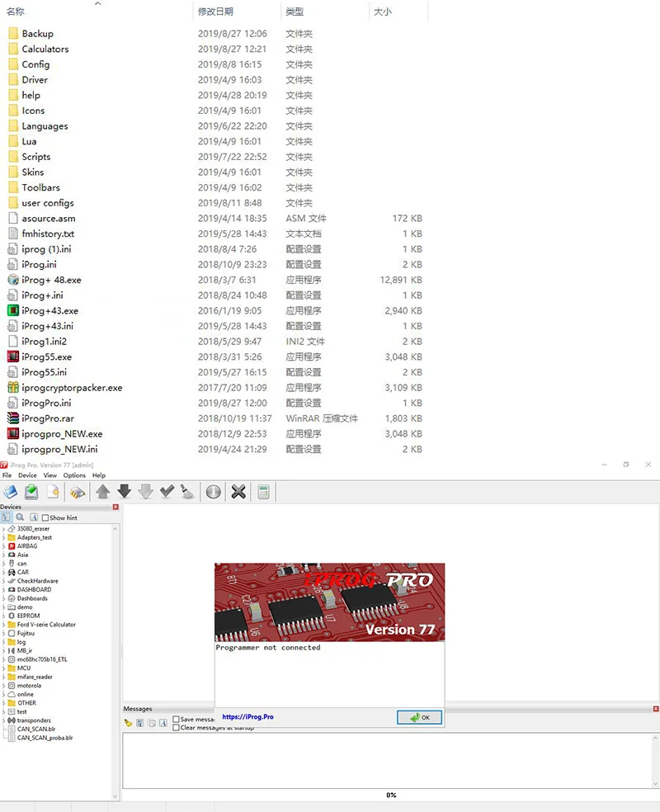Click the light gray down-arrow icon
The image size is (660, 812).
coord(145,492)
